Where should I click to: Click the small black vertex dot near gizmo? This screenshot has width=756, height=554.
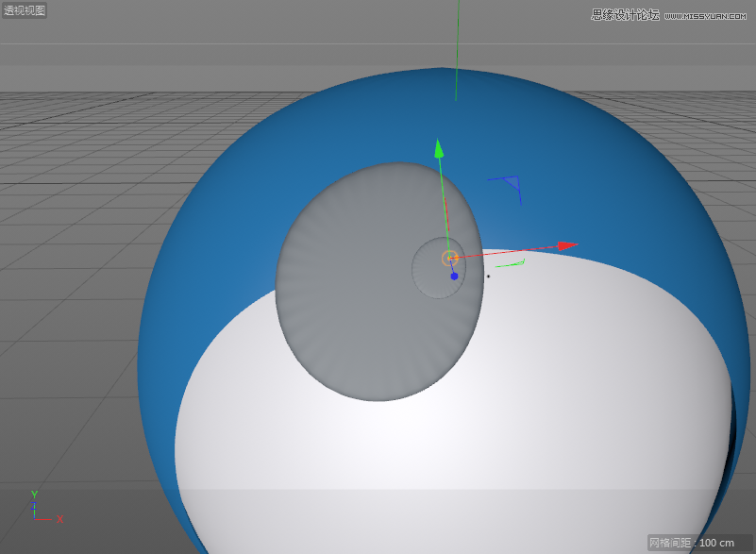click(489, 277)
